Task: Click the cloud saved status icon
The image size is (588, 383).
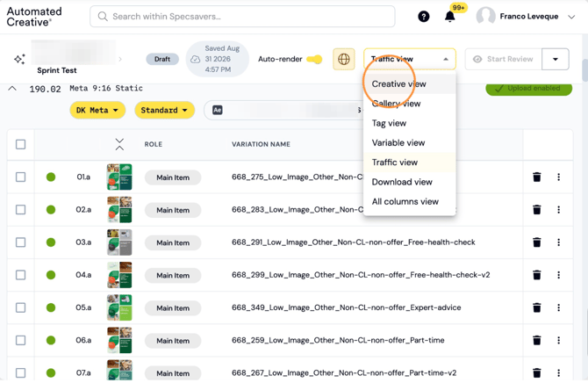Action: [195, 59]
